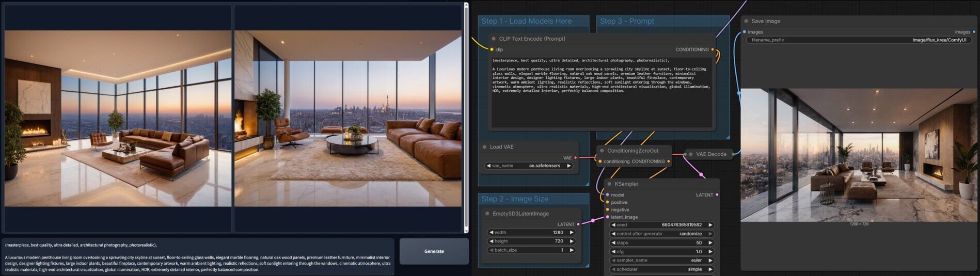This screenshot has height=276, width=980.
Task: Click the seed value 660476365819582
Action: (682, 225)
